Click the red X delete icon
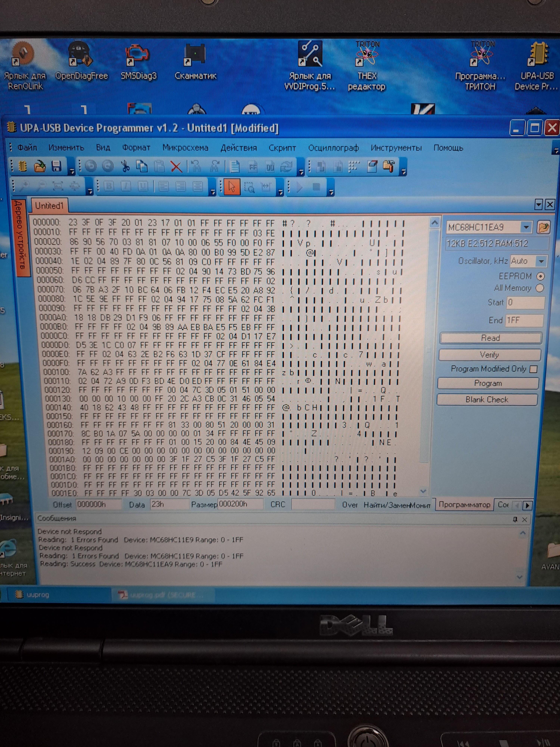This screenshot has width=560, height=747. tap(176, 167)
